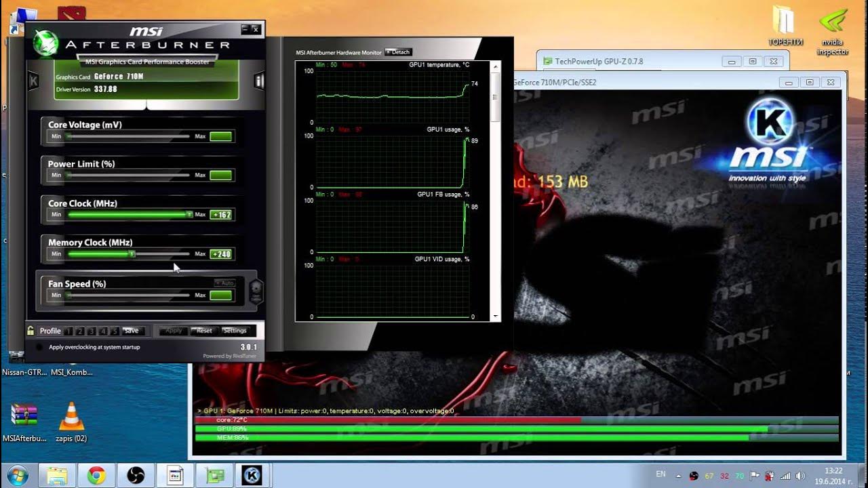Open Kombustor via the K side button
The image size is (868, 488).
click(x=34, y=81)
